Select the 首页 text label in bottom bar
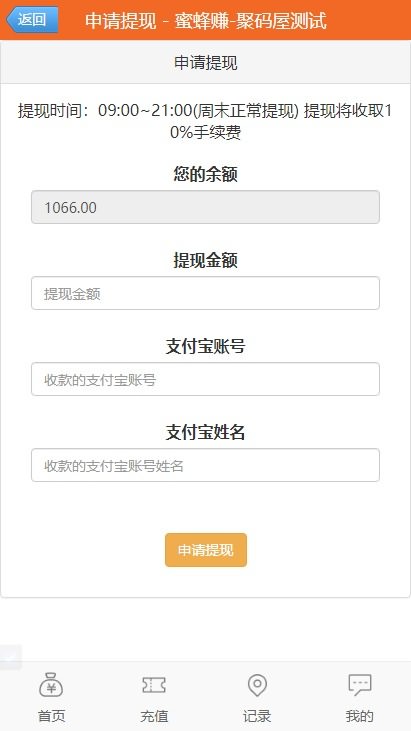Screen dimensions: 411x731 51,716
